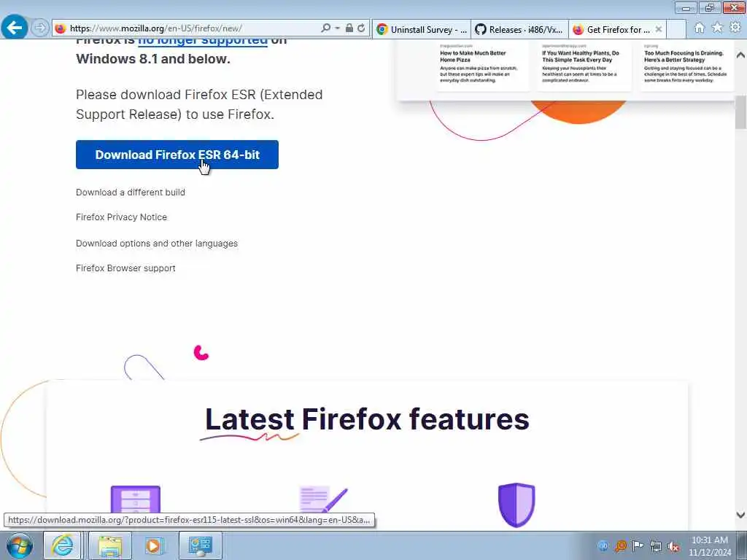Open Action Center flag tray icon
Screen dimensions: 747x560
638,545
